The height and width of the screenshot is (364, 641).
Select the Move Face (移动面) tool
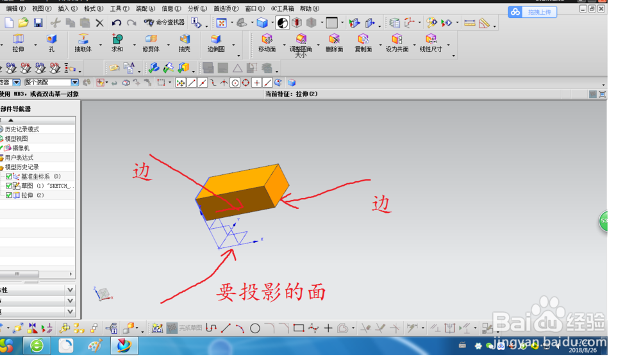point(267,43)
